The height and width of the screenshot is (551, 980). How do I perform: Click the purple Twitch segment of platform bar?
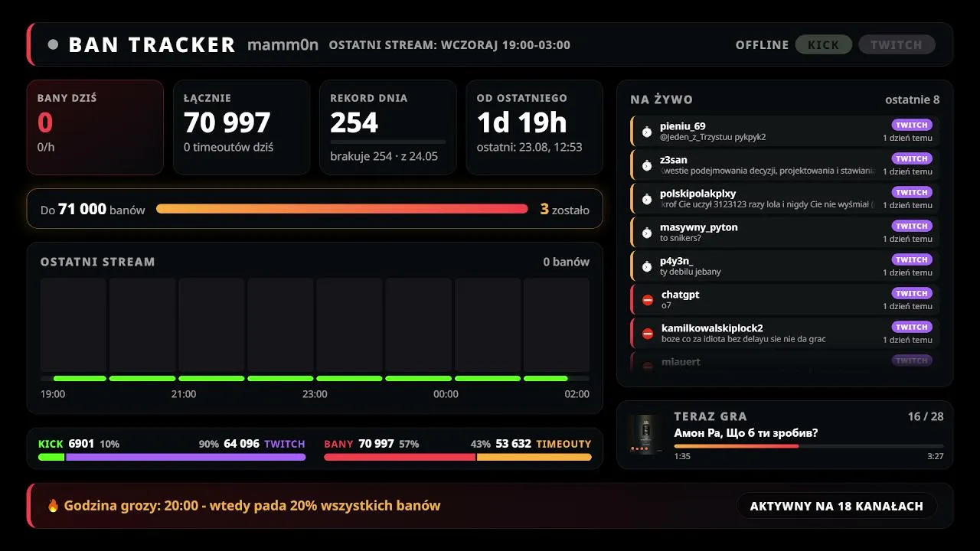(x=186, y=458)
